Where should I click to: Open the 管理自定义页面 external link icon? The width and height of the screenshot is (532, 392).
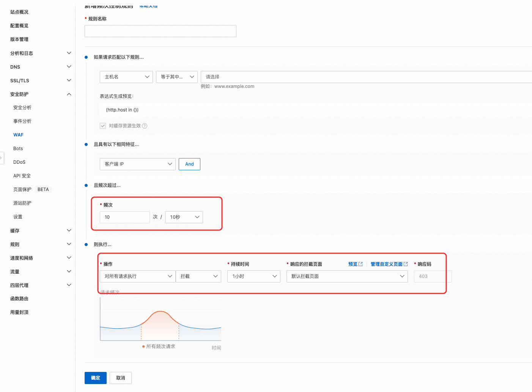(x=406, y=264)
